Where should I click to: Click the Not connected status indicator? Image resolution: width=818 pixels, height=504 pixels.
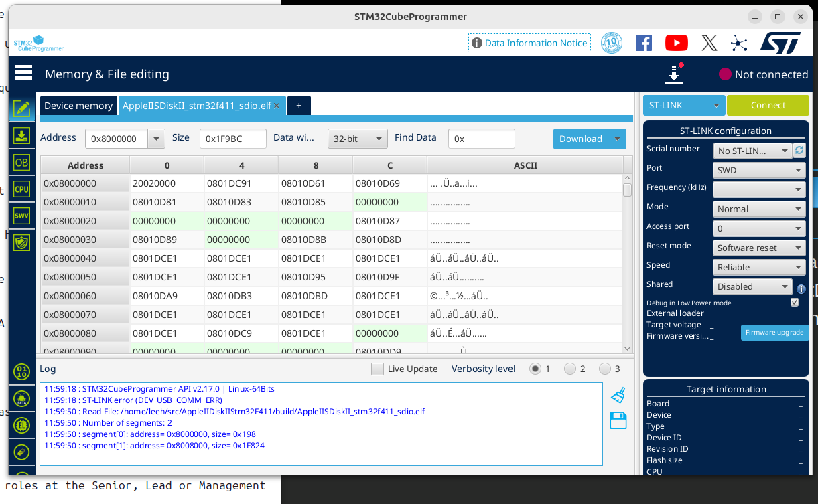tap(764, 74)
